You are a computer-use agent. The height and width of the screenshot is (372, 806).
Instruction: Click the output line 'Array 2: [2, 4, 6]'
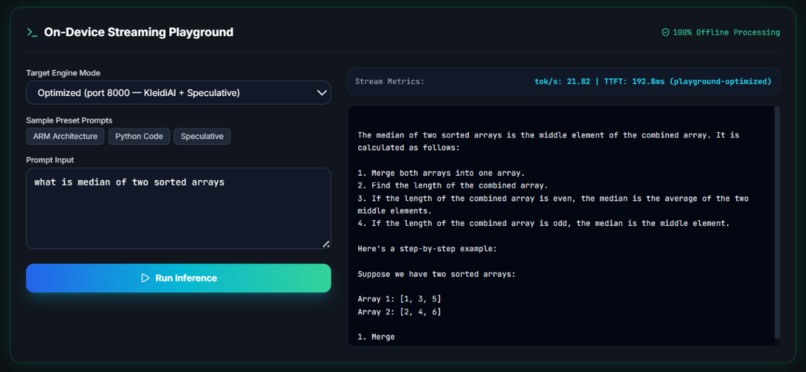pos(399,312)
